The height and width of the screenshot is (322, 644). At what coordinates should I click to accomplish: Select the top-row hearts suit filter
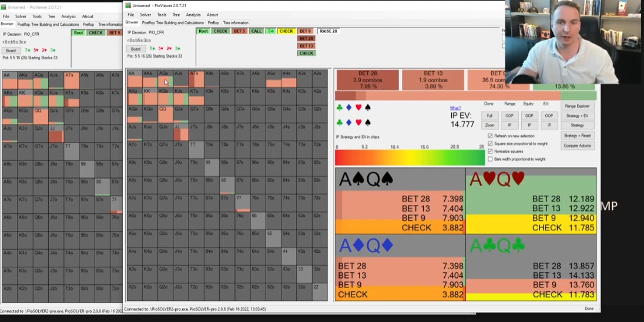click(358, 108)
